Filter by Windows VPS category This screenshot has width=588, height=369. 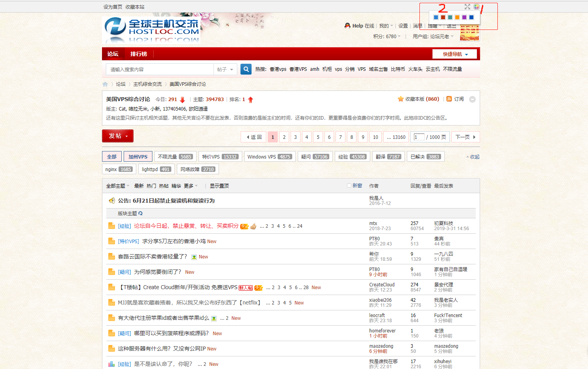(x=269, y=157)
